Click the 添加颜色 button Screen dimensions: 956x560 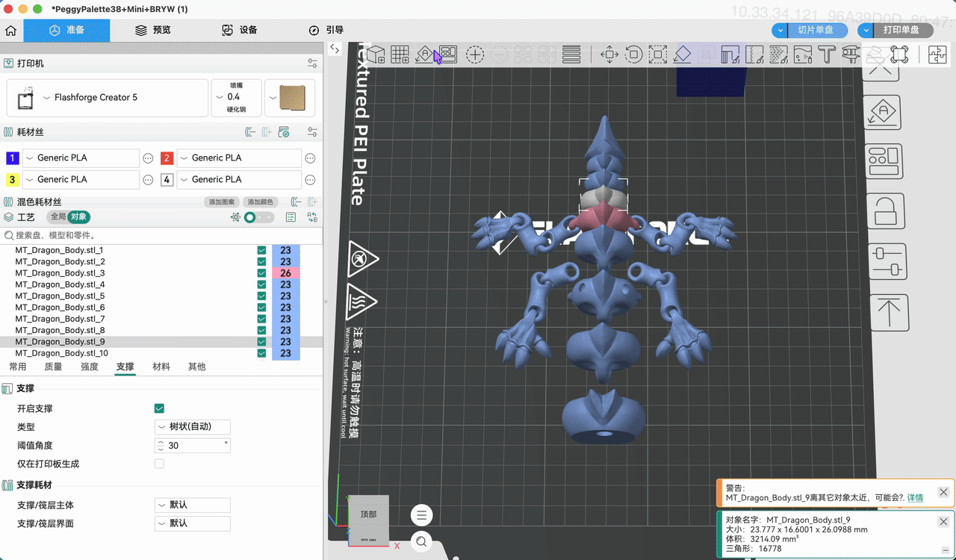(x=260, y=202)
